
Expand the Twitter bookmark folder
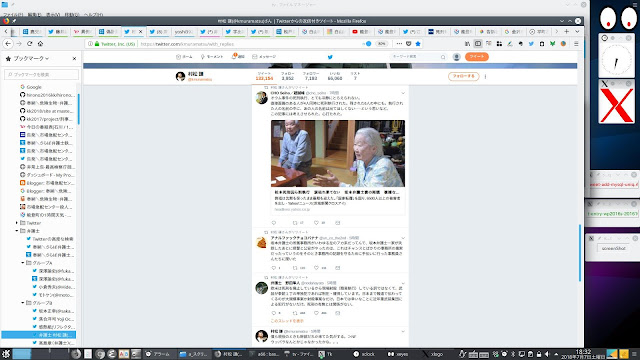point(17,223)
